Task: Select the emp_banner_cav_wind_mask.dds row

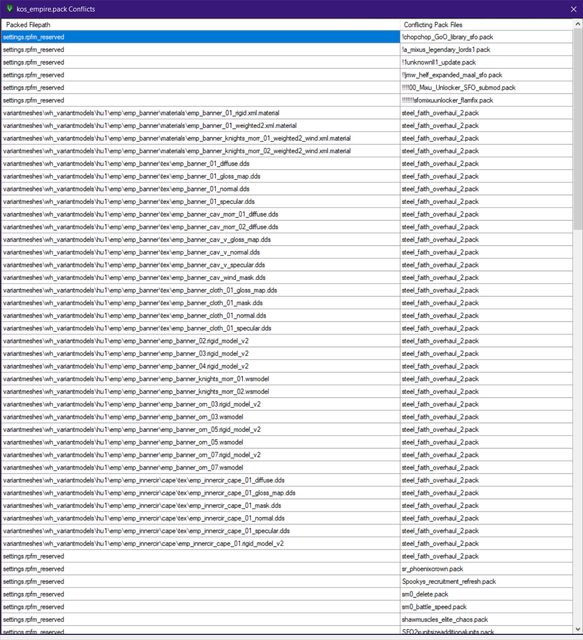Action: 200,277
